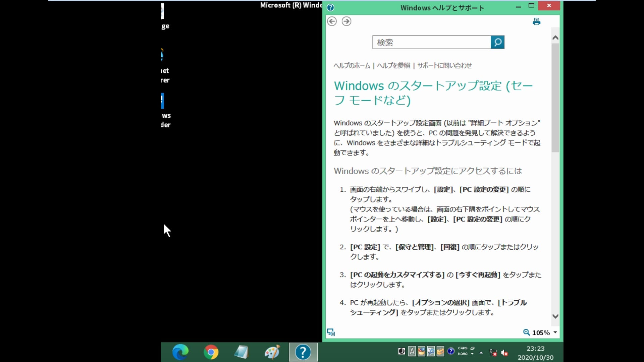Open the ヘルプのホーム link
The width and height of the screenshot is (644, 362).
click(352, 65)
